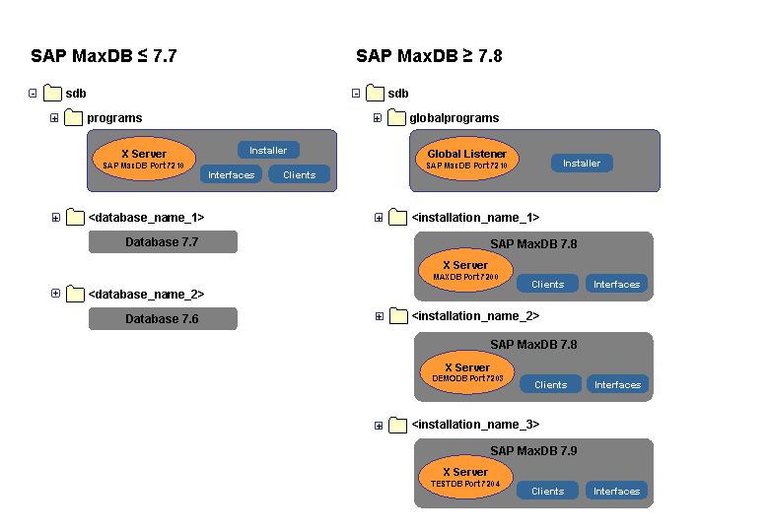Click the <installation_name_3> folder icon
The image size is (769, 532).
[398, 425]
